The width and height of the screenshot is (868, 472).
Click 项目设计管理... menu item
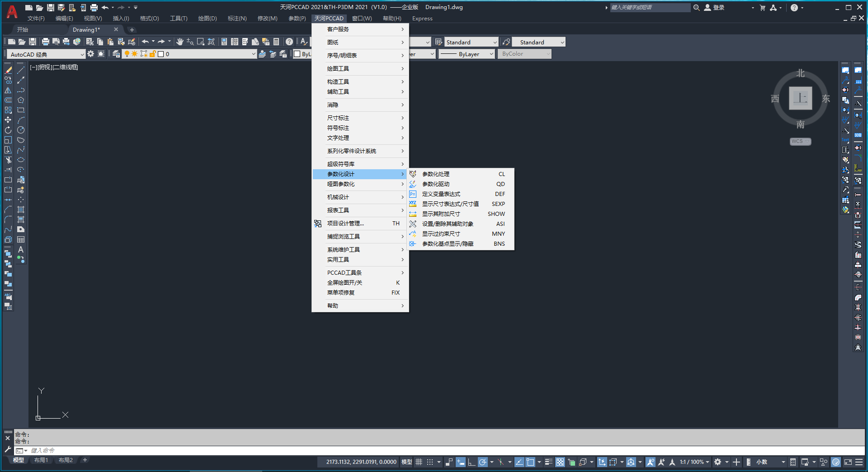coord(360,224)
